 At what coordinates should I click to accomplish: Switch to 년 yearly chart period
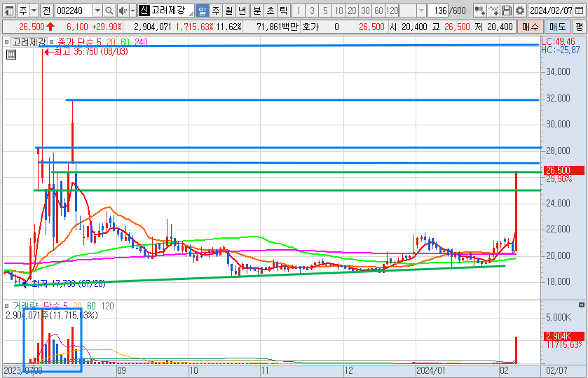(242, 10)
